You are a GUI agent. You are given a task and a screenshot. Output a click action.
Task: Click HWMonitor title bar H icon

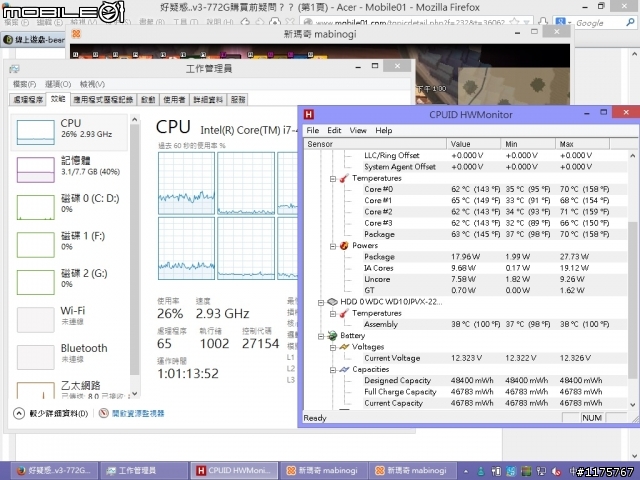point(309,115)
